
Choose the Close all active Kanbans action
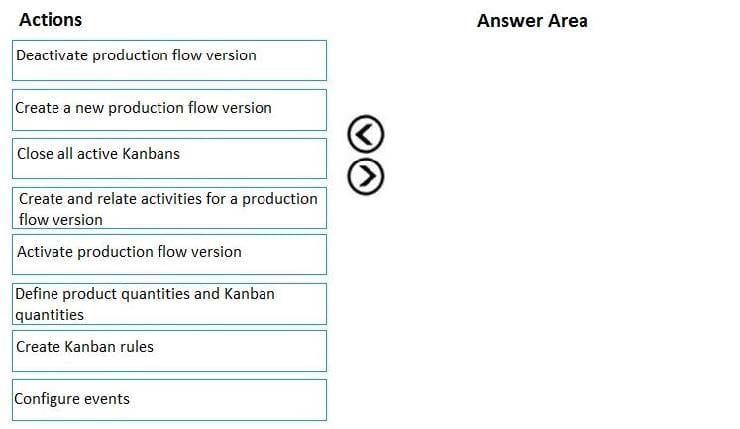(169, 159)
